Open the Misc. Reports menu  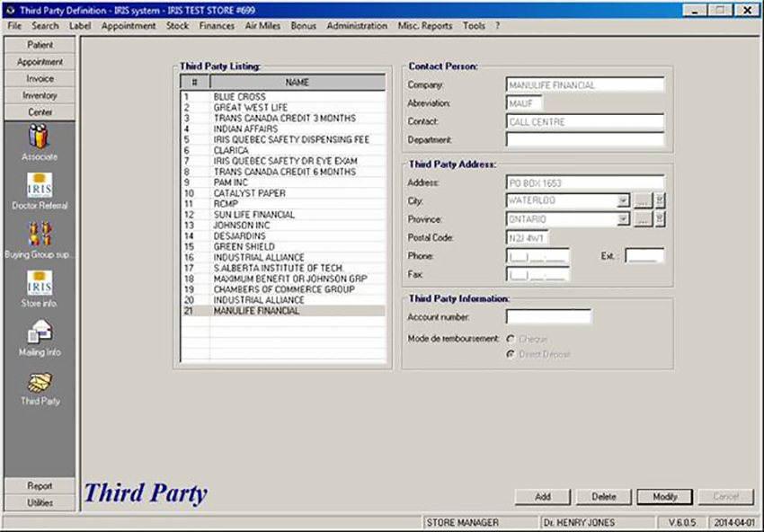tap(425, 26)
